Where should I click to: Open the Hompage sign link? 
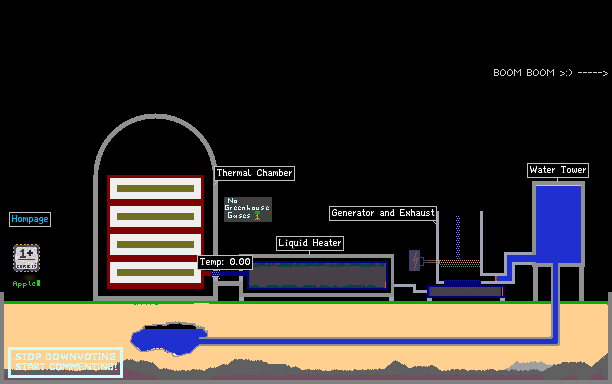tap(30, 219)
